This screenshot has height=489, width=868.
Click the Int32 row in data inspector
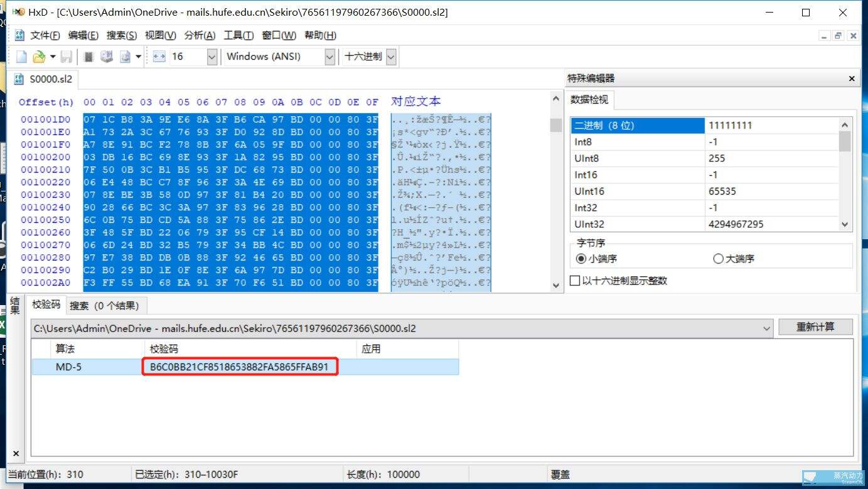click(x=705, y=208)
